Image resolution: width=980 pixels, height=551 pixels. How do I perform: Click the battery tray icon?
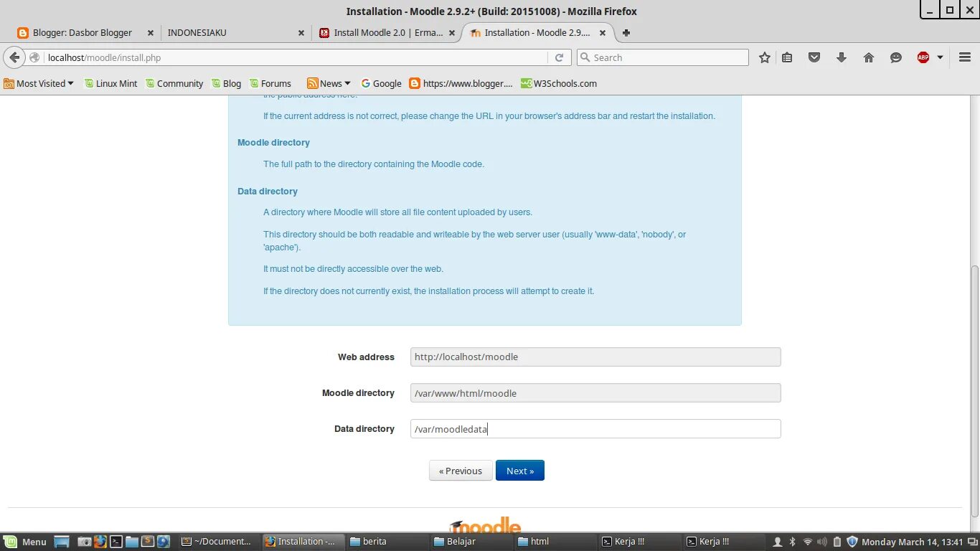[x=837, y=542]
